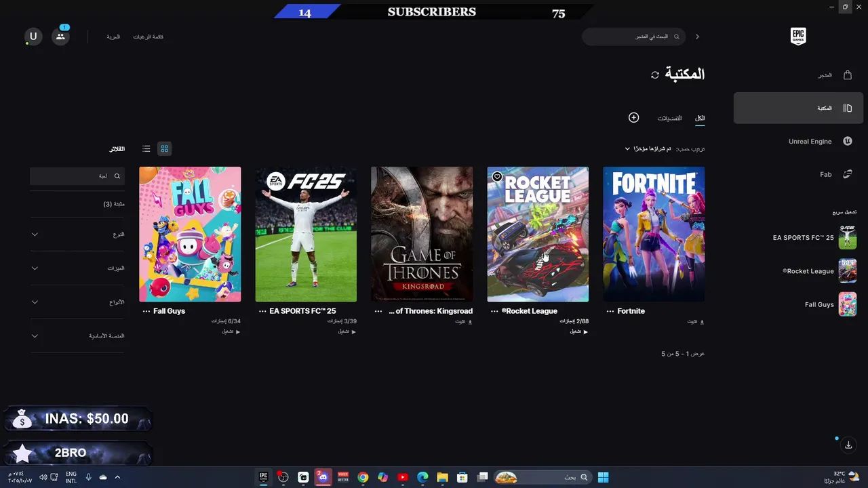
Task: Open the Fortnite cover thumbnail
Action: click(x=654, y=234)
